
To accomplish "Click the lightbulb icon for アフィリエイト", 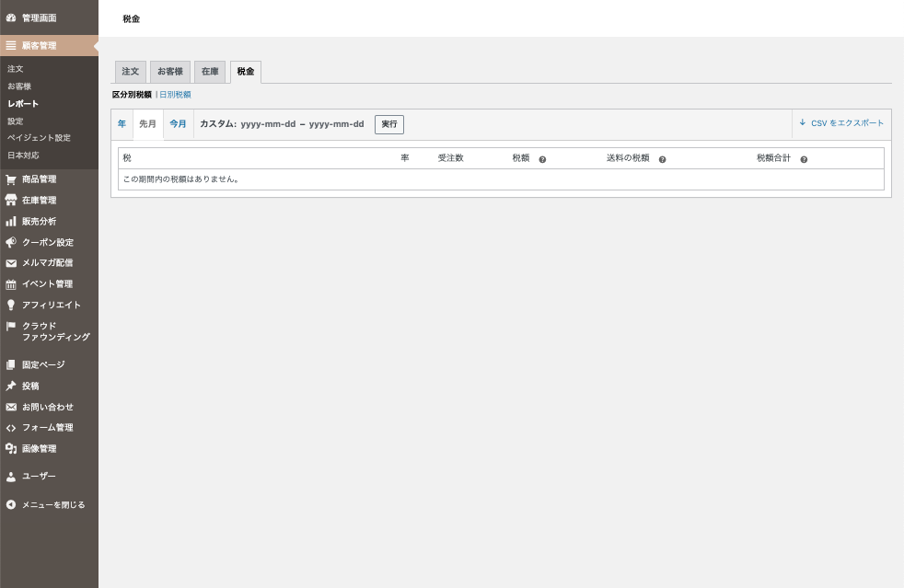I will [11, 306].
